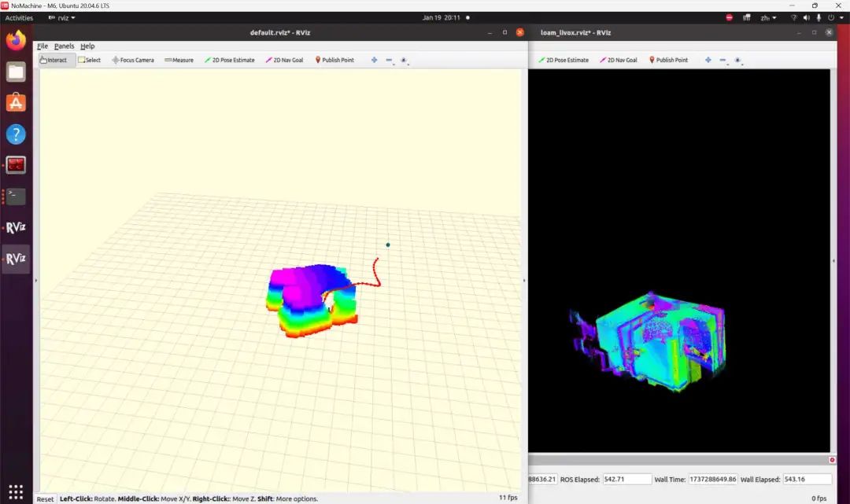850x504 pixels.
Task: Click Focus Camera tool in default.rviz
Action: point(133,60)
